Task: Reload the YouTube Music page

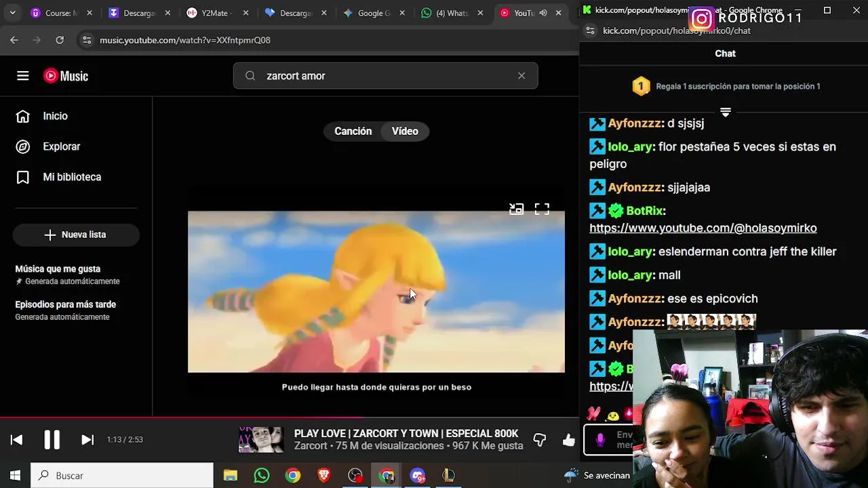Action: 60,40
